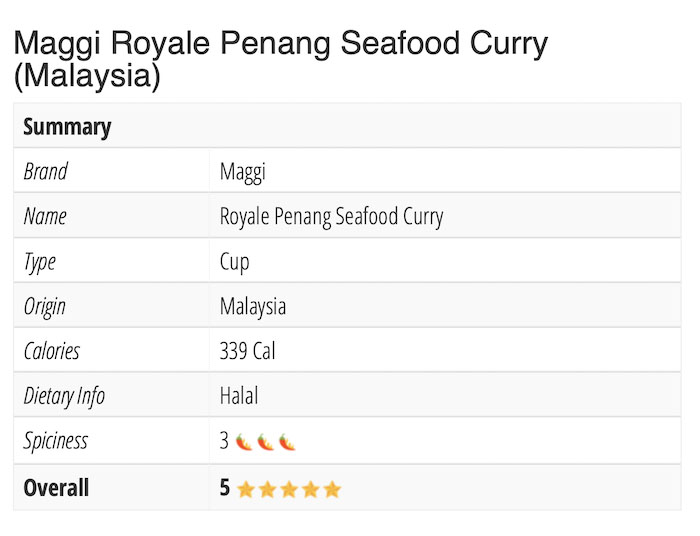Viewport: 700px width, 536px height.
Task: Click the Summary table header
Action: 67,127
